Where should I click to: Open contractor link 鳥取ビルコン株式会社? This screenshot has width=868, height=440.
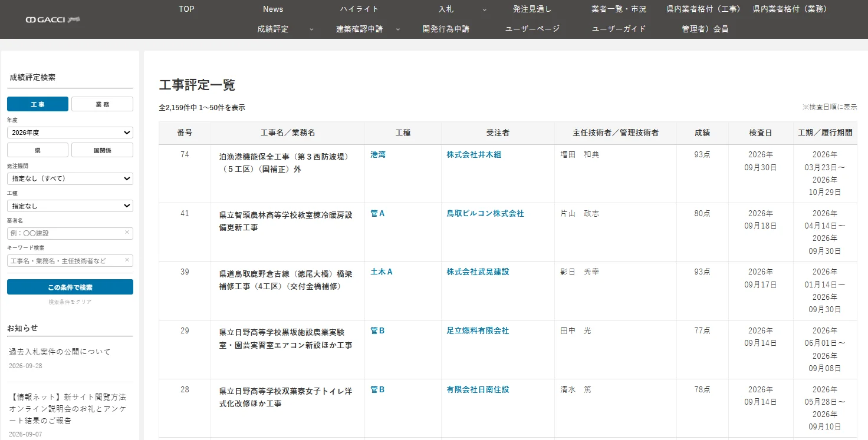[x=485, y=213]
